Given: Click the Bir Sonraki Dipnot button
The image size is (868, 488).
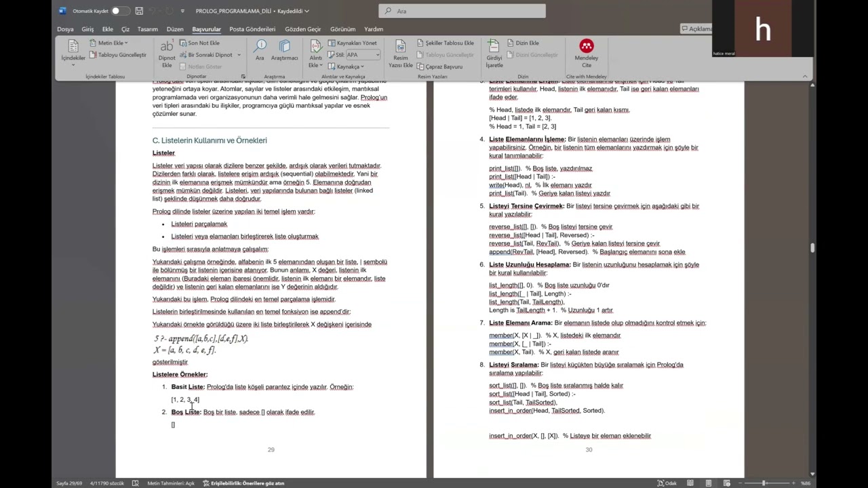Looking at the screenshot, I should click(x=205, y=55).
